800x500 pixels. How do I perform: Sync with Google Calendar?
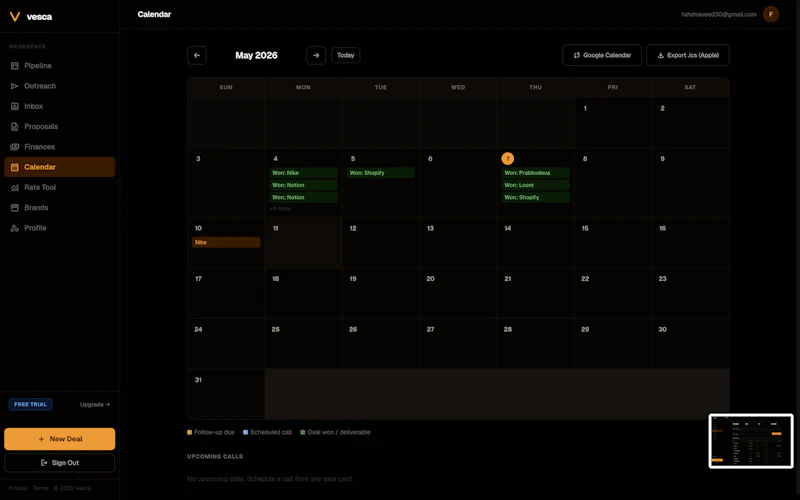click(602, 55)
